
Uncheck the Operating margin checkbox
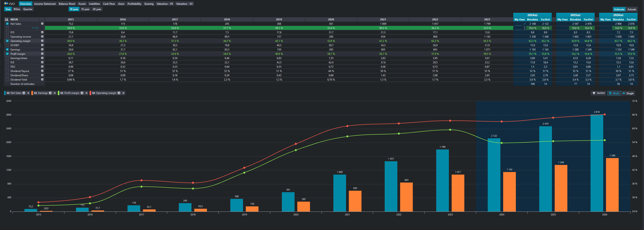click(x=7, y=41)
